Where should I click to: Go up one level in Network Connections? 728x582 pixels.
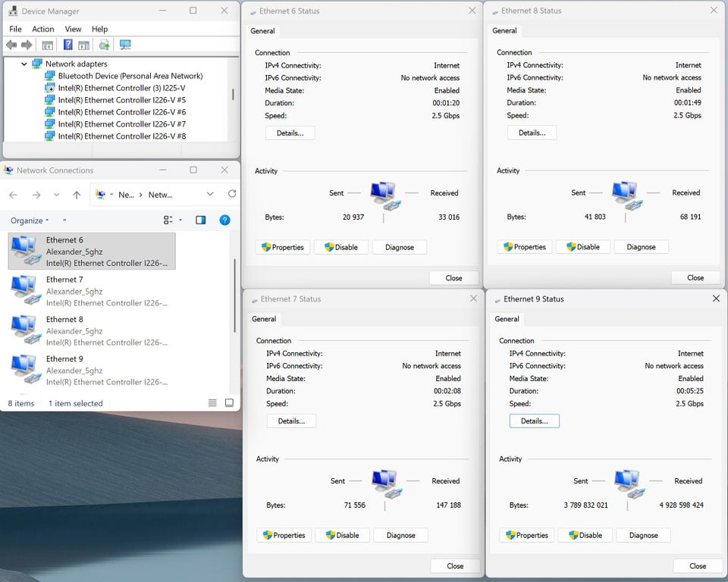point(77,195)
